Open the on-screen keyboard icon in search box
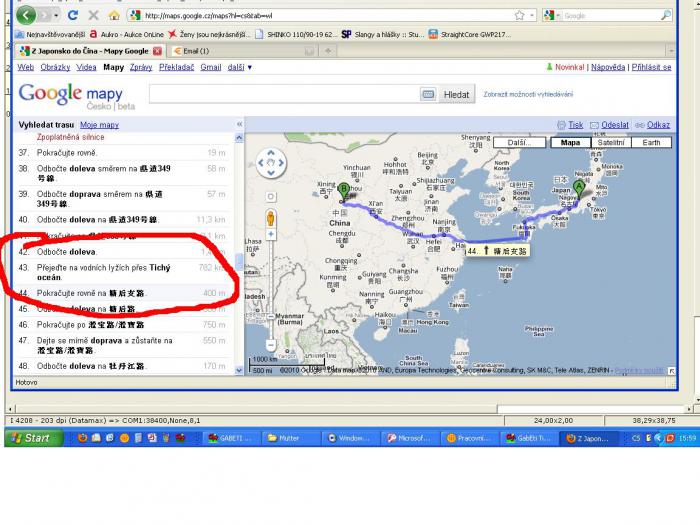This screenshot has width=700, height=525. tap(428, 94)
